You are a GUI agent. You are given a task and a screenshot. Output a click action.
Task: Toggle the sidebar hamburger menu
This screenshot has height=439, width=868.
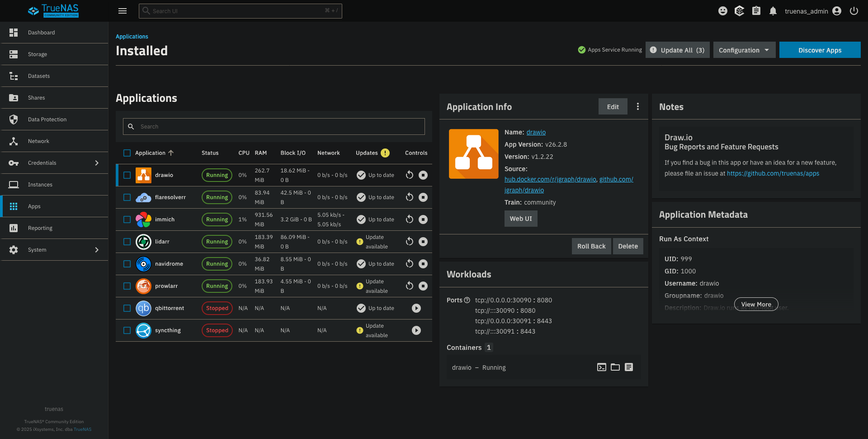[123, 11]
